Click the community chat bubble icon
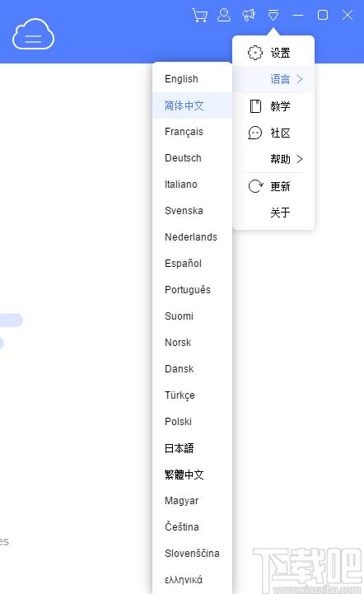The width and height of the screenshot is (364, 594). (255, 133)
